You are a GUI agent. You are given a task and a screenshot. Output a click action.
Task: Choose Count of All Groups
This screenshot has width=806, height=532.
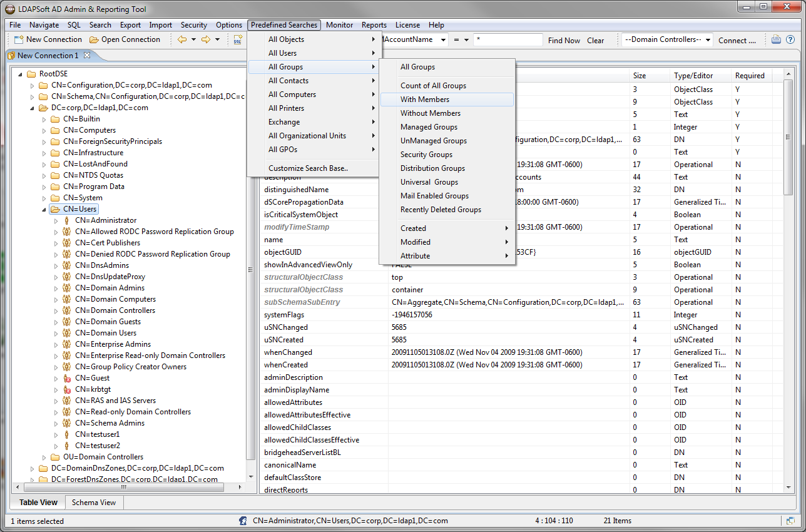447,86
